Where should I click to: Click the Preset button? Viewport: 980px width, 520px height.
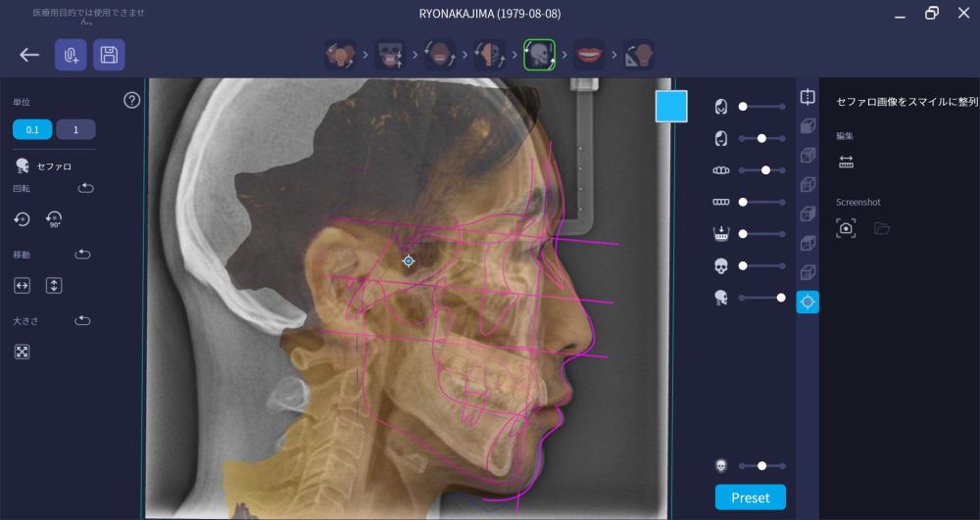pyautogui.click(x=750, y=497)
